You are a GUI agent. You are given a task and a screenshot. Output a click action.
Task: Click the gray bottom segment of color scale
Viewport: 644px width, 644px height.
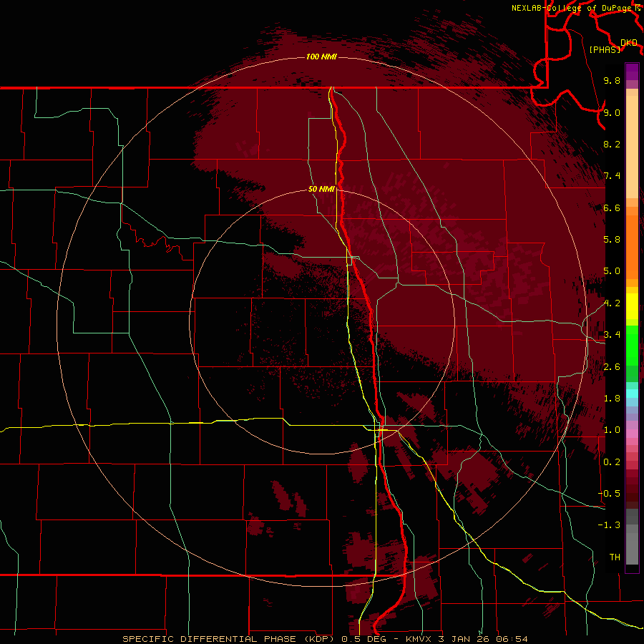632,546
